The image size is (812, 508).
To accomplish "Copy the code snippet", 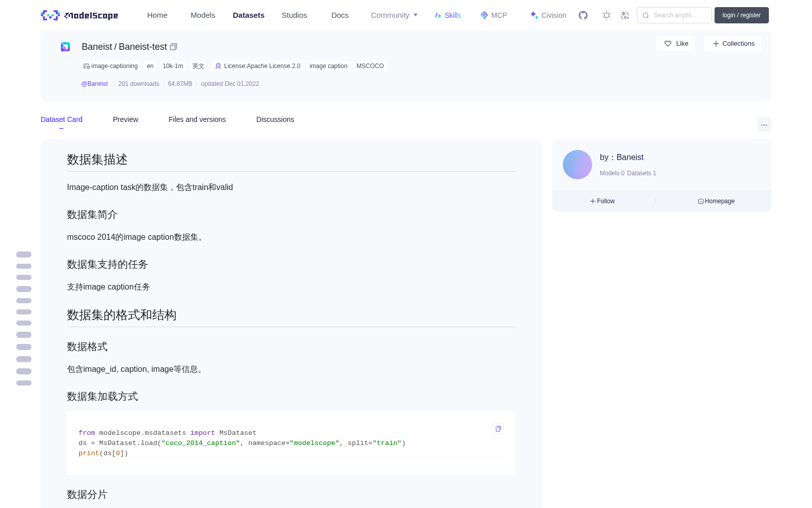I will (498, 429).
